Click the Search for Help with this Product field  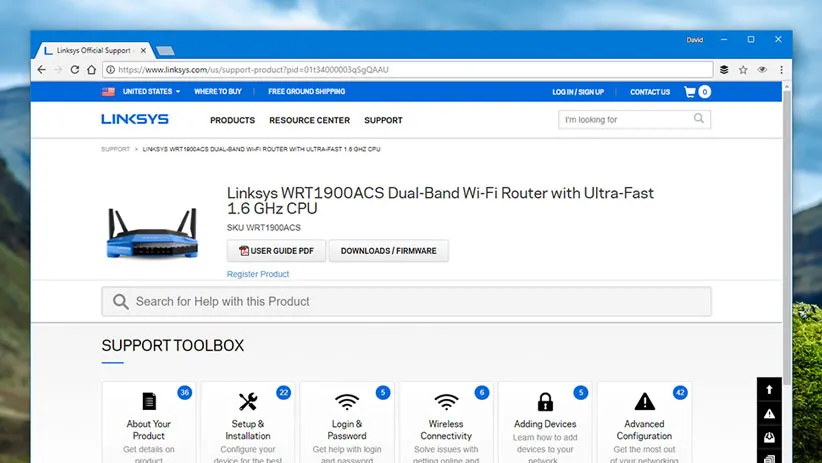[406, 301]
